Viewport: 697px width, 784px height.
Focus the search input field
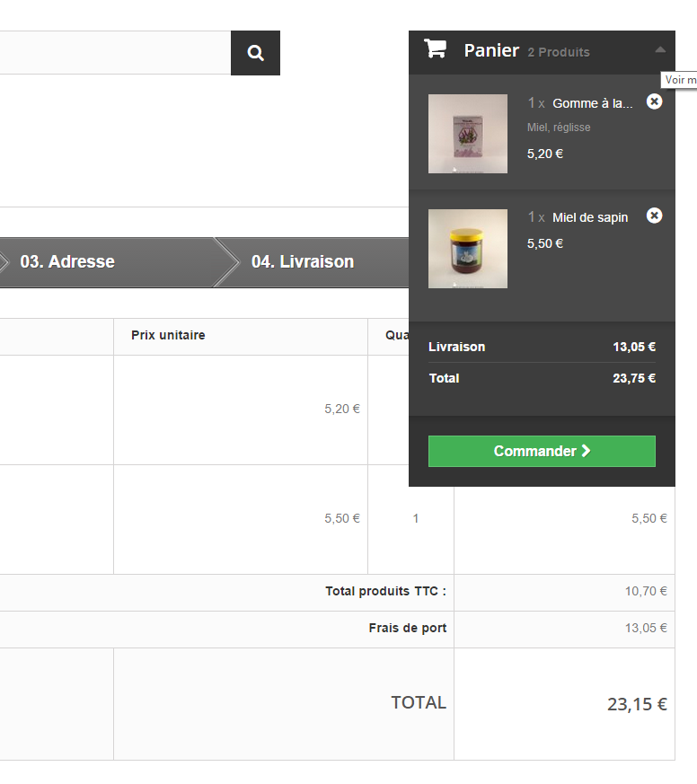point(115,53)
